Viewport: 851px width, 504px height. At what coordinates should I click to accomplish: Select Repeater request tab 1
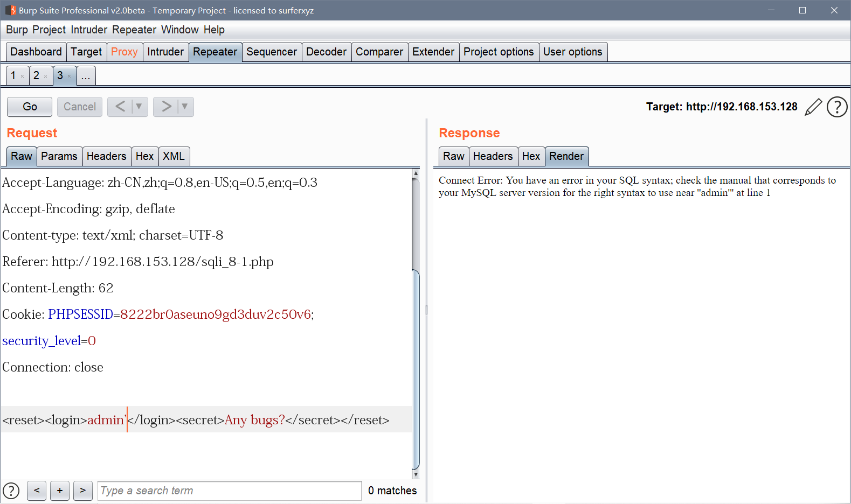(13, 75)
